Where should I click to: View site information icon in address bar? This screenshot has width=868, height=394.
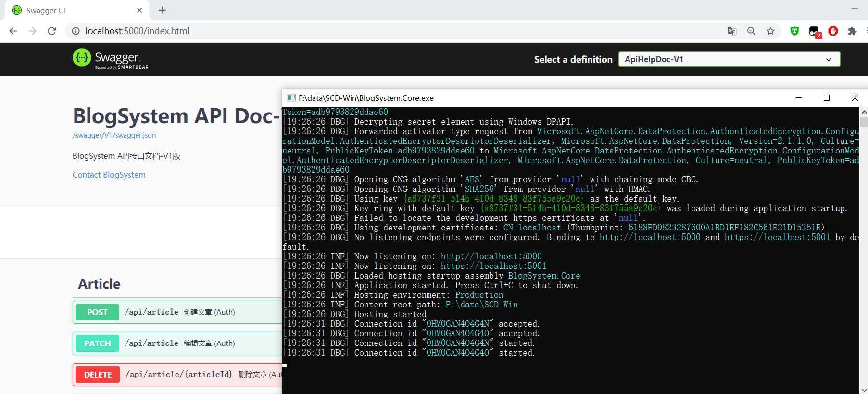[75, 31]
